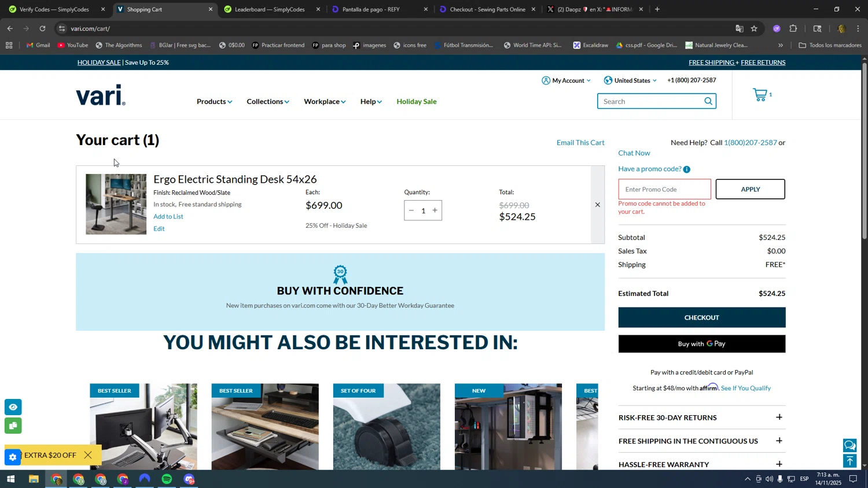The width and height of the screenshot is (868, 488).
Task: Open Spotify from the taskbar
Action: tap(167, 479)
